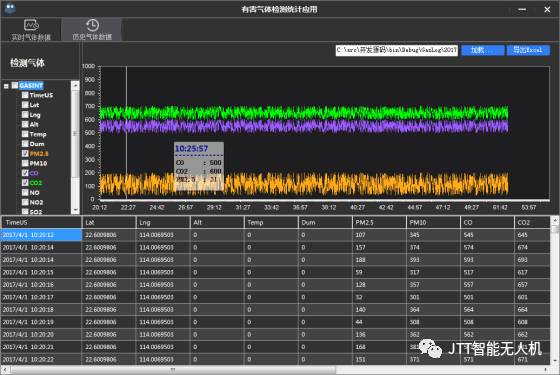Select row 2017/4/1 10:20:18

[275, 310]
